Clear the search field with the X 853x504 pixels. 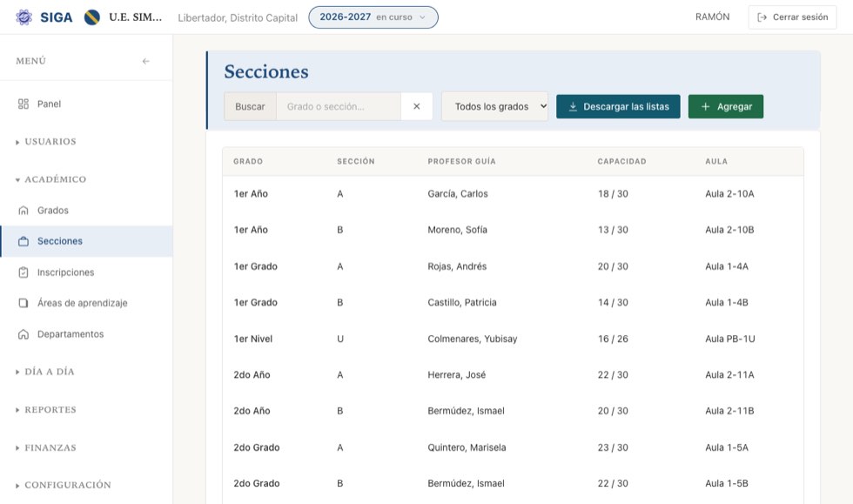[417, 106]
